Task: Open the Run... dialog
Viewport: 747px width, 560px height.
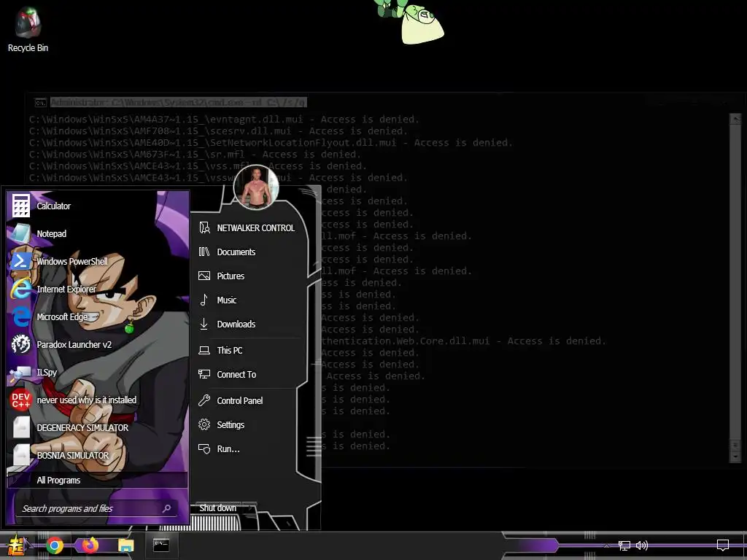Action: point(249,448)
